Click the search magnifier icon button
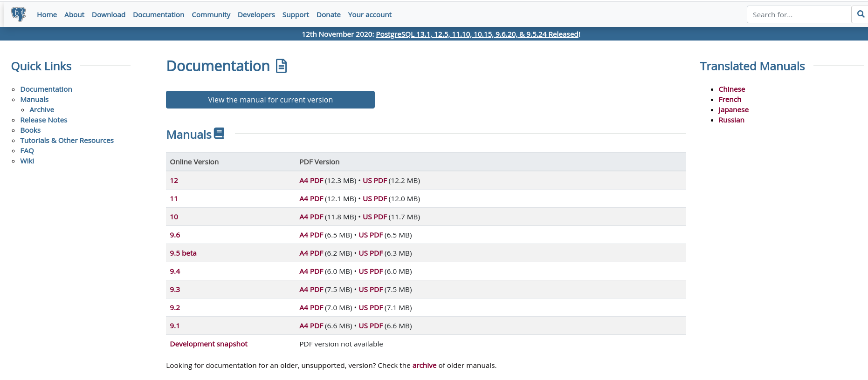 [861, 14]
